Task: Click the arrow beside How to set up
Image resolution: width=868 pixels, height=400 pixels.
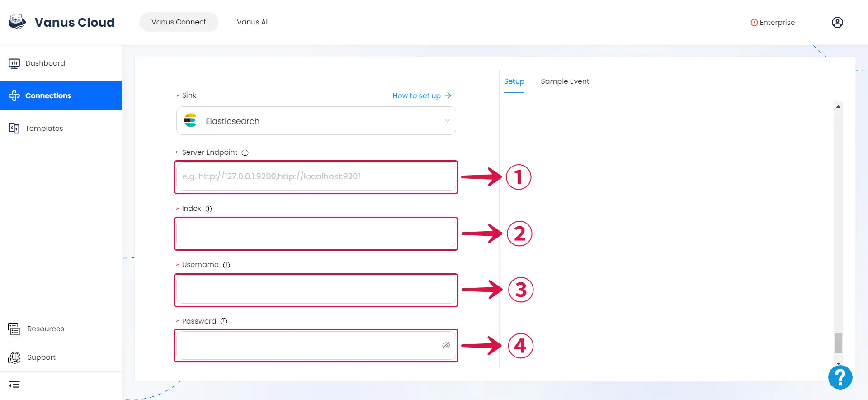Action: [448, 95]
